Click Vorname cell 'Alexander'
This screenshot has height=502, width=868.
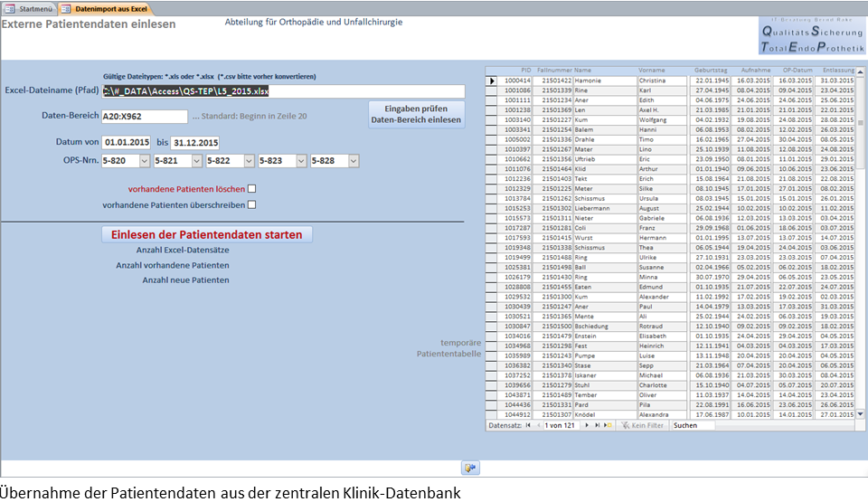pyautogui.click(x=662, y=297)
